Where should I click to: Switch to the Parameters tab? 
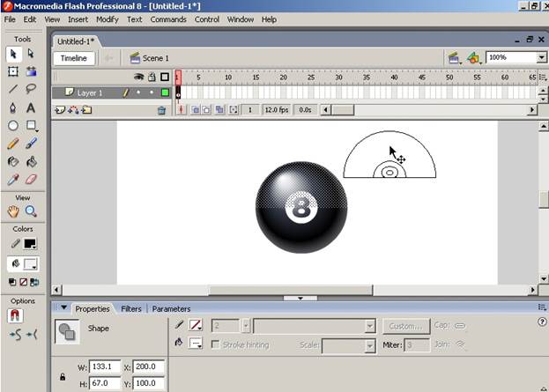tap(171, 308)
